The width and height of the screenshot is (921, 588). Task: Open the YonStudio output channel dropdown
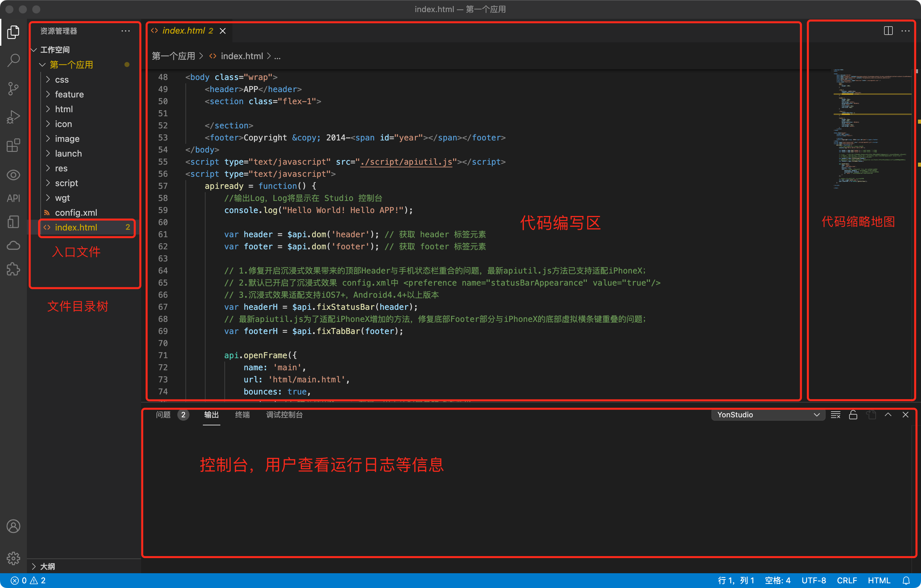coord(768,415)
